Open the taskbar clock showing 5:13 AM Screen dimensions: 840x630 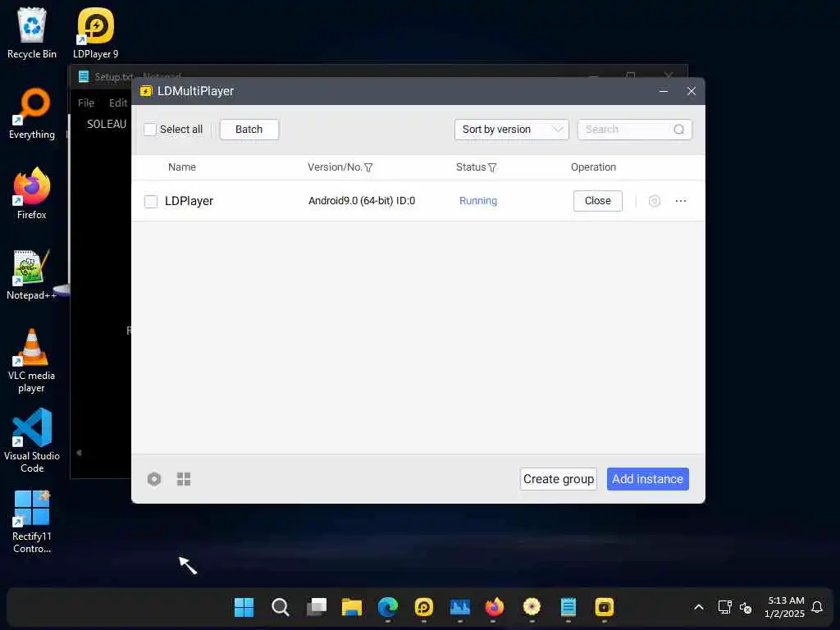(785, 607)
